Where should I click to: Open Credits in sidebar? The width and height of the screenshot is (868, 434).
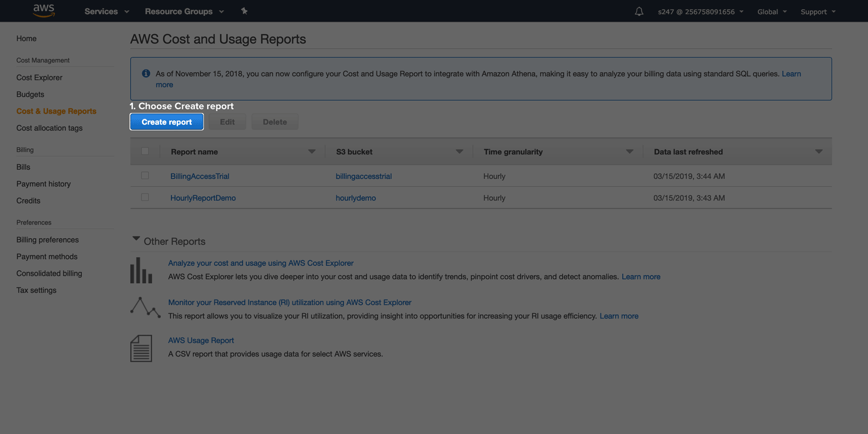28,201
